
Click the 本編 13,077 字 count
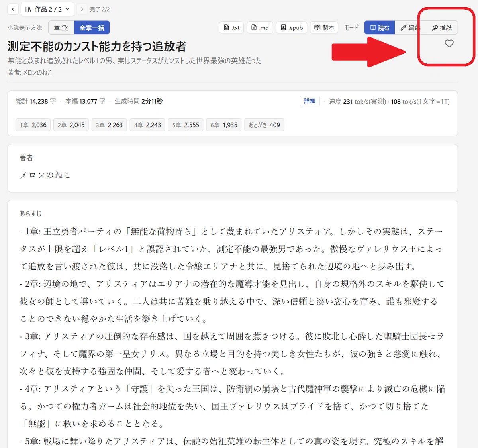point(85,101)
